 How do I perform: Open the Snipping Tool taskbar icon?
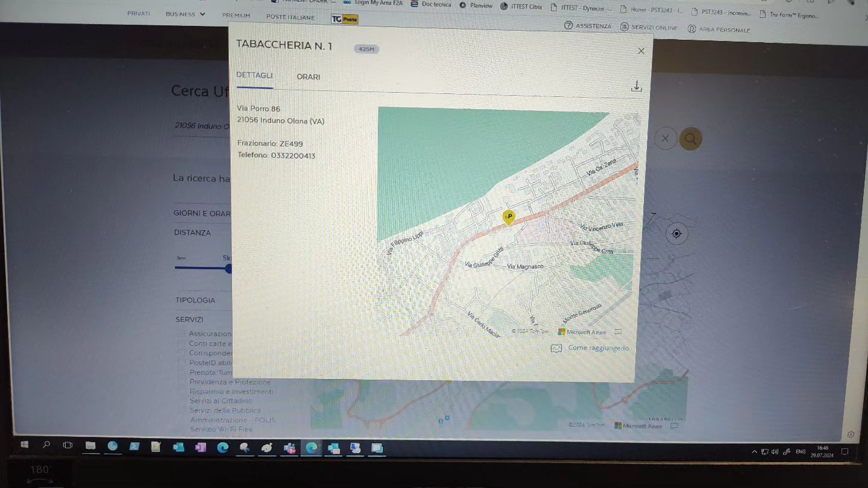click(245, 448)
